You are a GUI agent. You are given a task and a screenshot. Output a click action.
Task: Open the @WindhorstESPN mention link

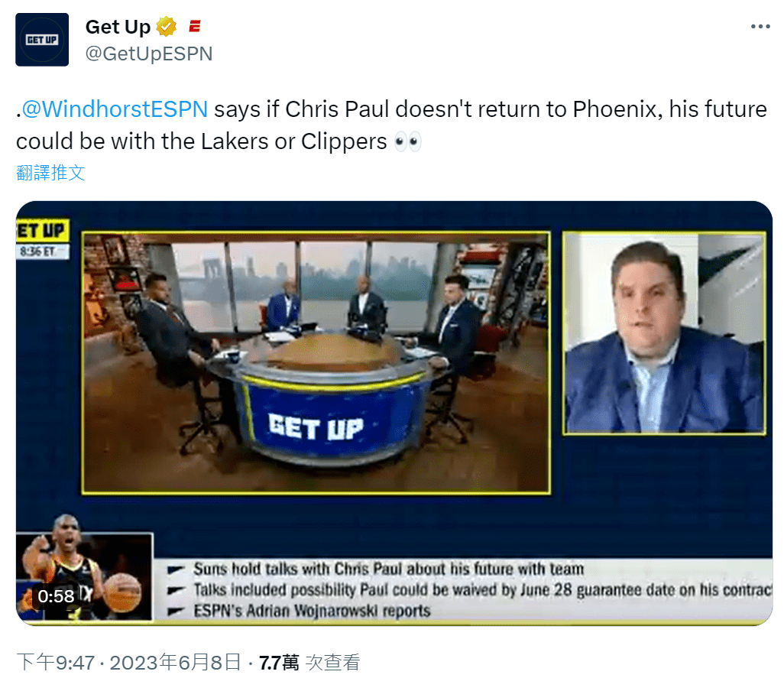[x=115, y=109]
